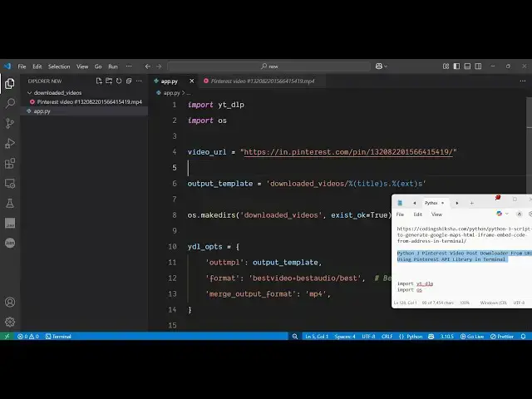Open the View menu in VS Code
532x399 pixels.
coord(82,66)
